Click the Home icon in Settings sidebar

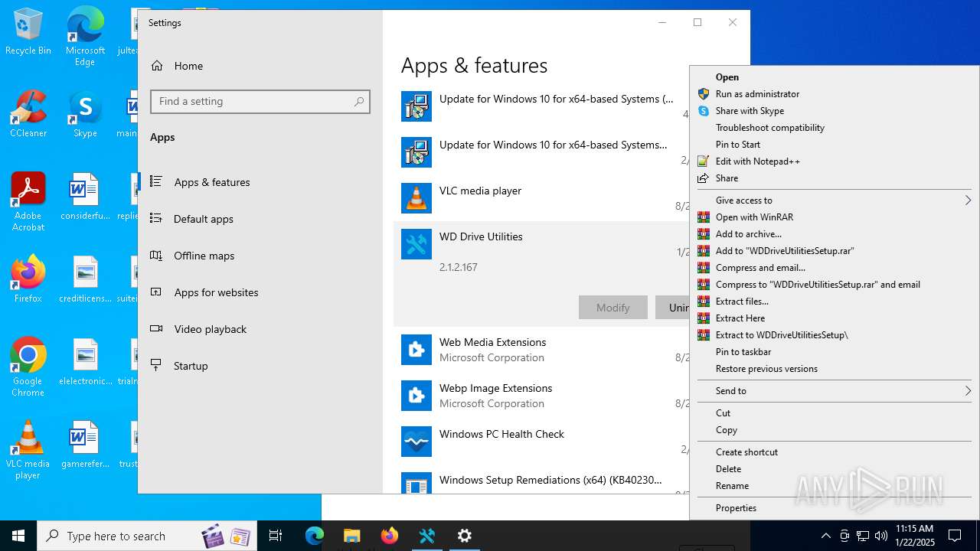point(157,66)
